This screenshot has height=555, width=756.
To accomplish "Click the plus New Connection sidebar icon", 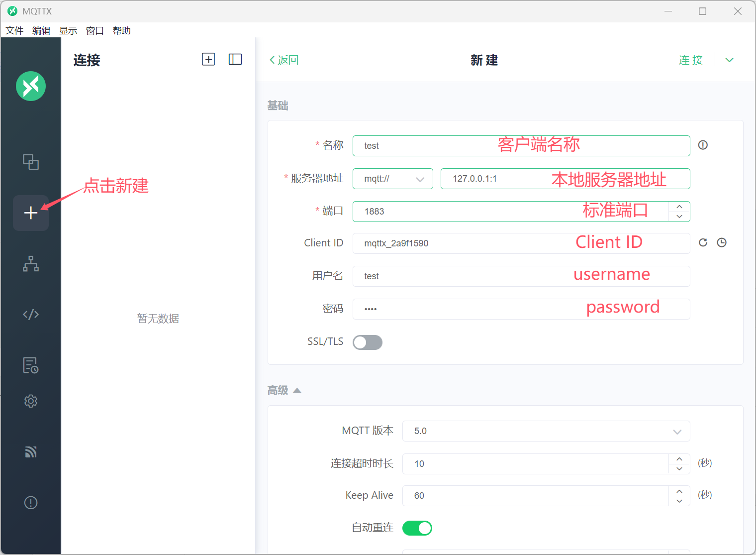I will (x=31, y=213).
